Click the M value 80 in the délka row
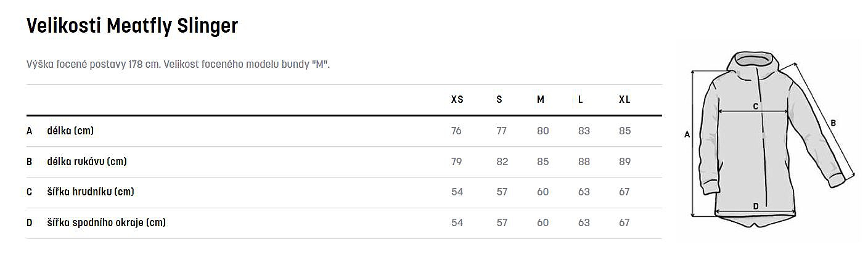The image size is (868, 273). [542, 131]
